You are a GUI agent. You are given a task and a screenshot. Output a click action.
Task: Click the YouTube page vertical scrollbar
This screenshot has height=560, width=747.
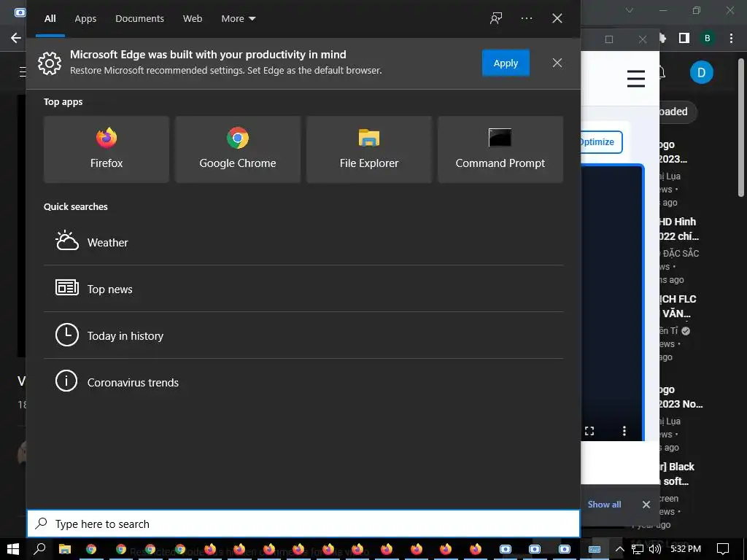pyautogui.click(x=741, y=127)
